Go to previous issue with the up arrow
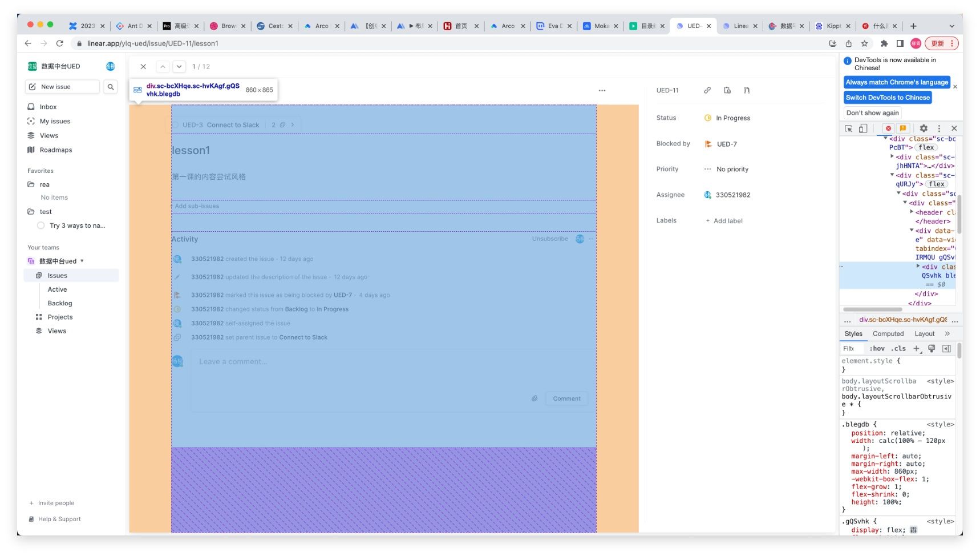Image resolution: width=980 pixels, height=556 pixels. coord(163,67)
